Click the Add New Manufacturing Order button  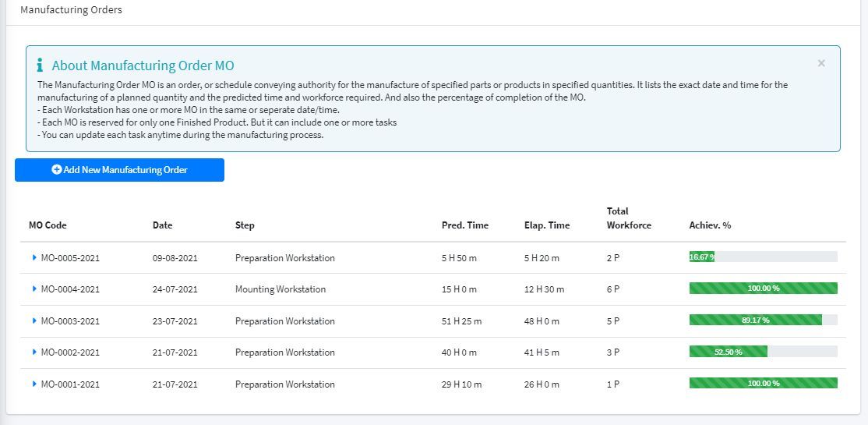coord(119,170)
